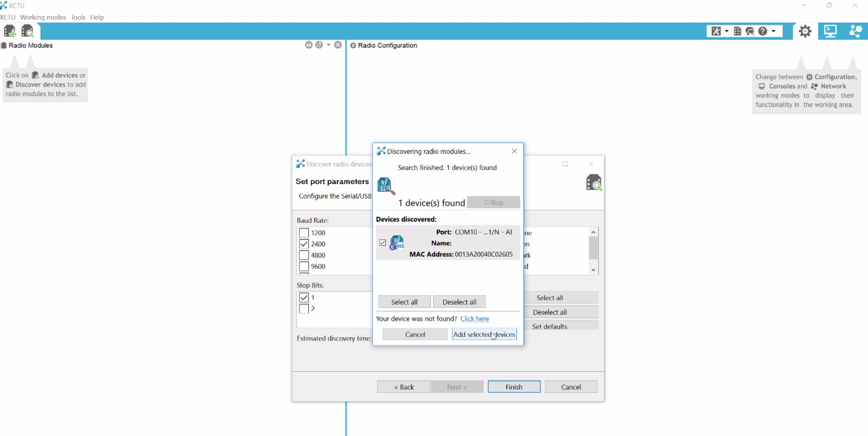Open the Discover radio modules icon

[x=28, y=31]
